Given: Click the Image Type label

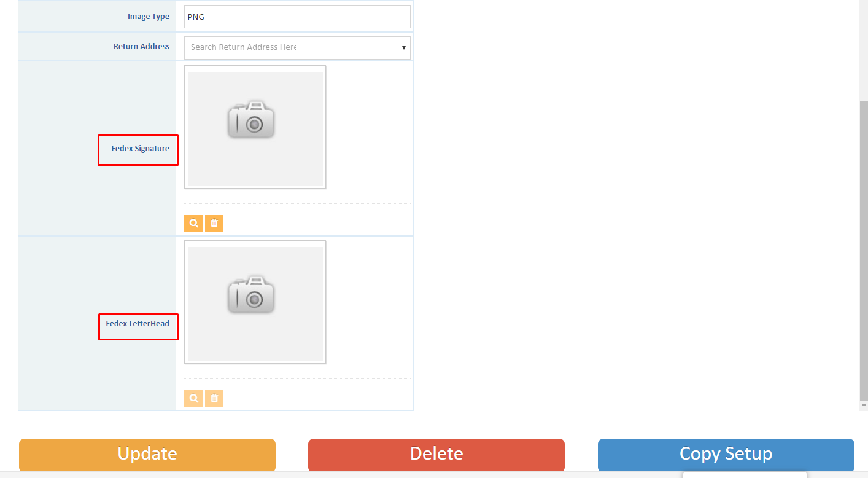Looking at the screenshot, I should click(x=148, y=17).
